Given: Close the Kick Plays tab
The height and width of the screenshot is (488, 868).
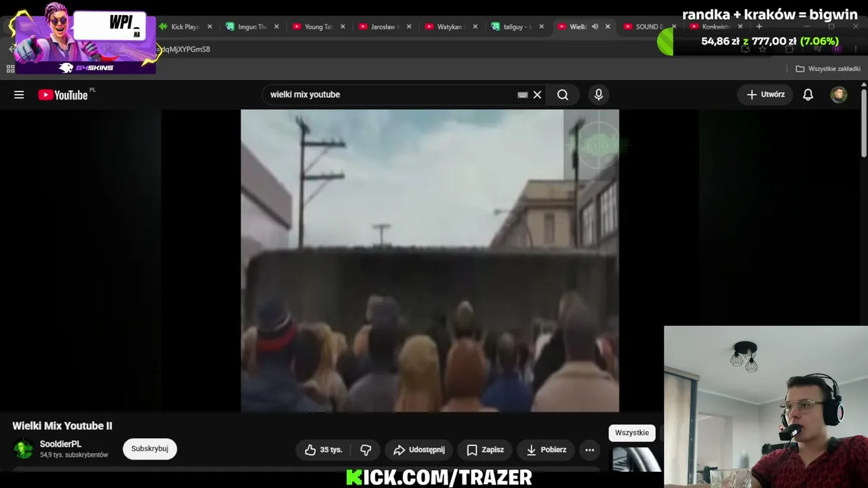Looking at the screenshot, I should pos(210,26).
